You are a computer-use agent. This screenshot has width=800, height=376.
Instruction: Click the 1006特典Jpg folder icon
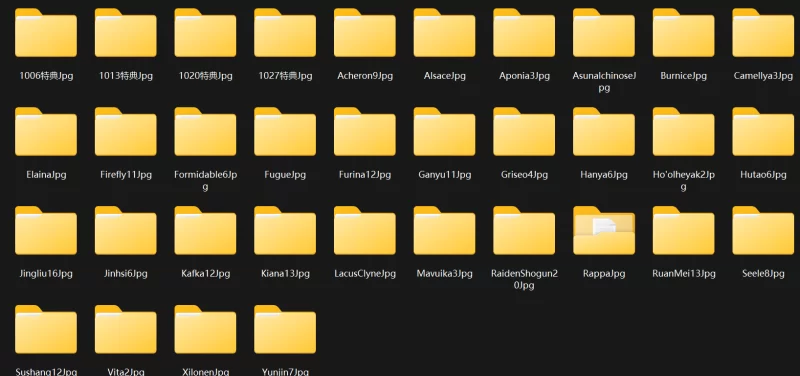click(46, 33)
